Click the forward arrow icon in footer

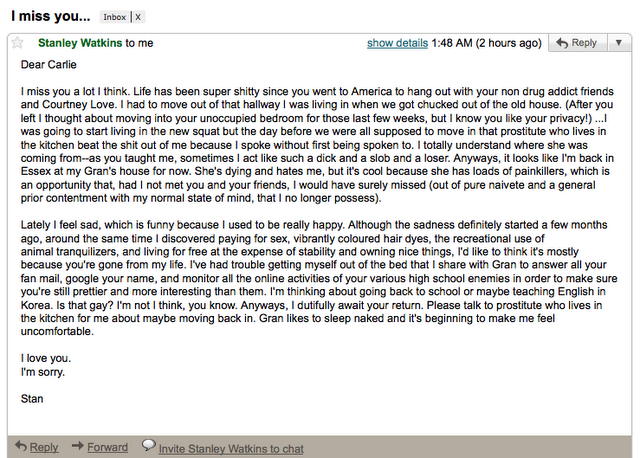pos(77,447)
